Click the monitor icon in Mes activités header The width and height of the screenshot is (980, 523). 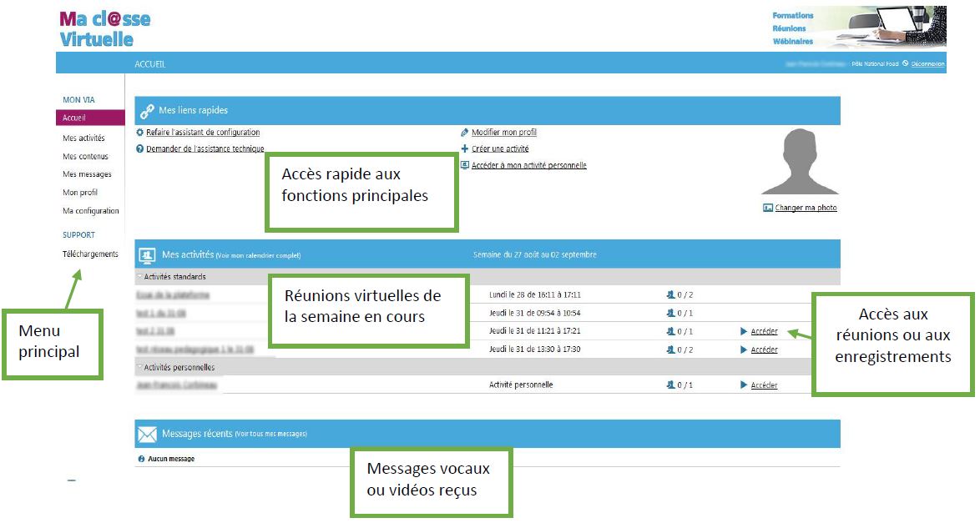click(147, 254)
